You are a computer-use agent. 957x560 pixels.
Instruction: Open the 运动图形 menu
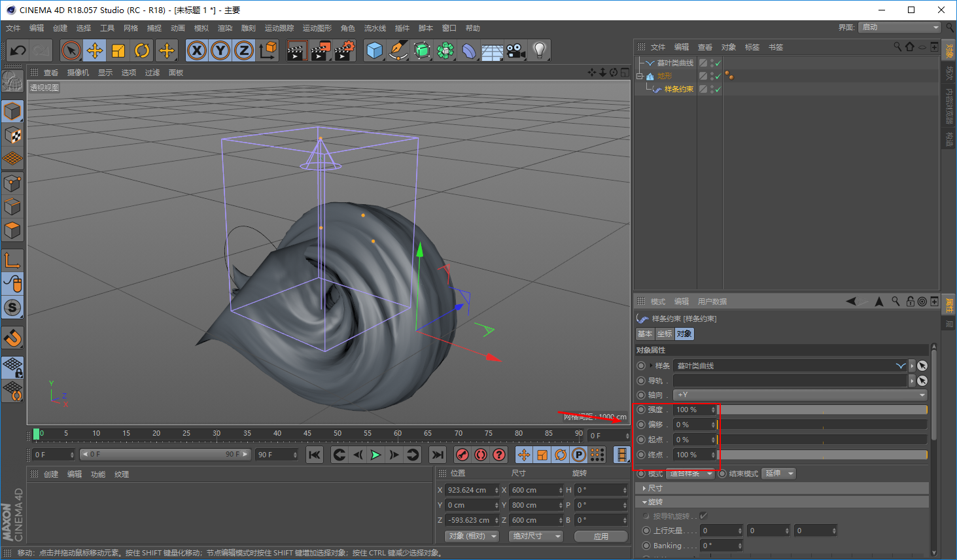tap(317, 28)
